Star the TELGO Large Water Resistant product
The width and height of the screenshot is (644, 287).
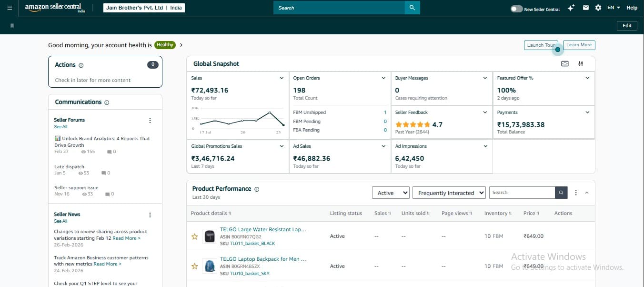pos(194,236)
